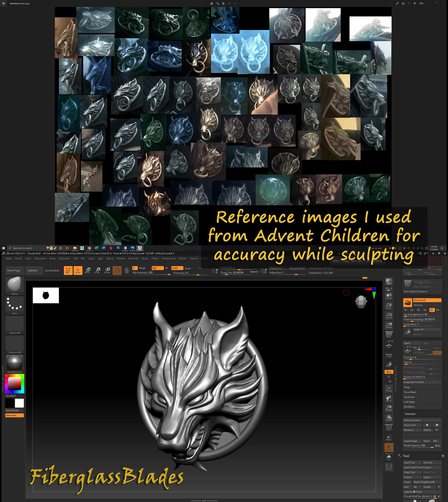Click the Solo icon
This screenshot has width=448, height=502.
click(x=389, y=457)
